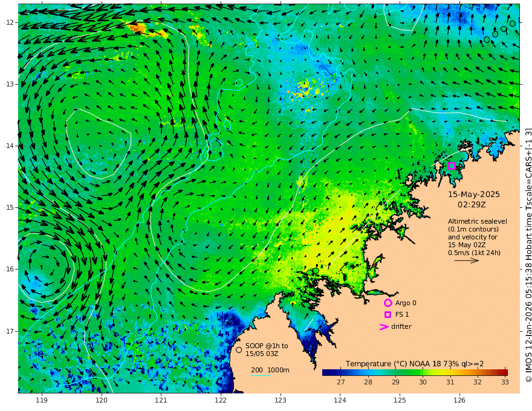Click the longitude axis label 125

tap(400, 401)
